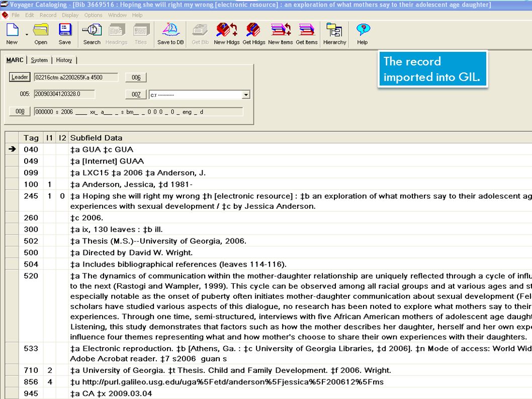This screenshot has width=532, height=399.
Task: Open the Edit menu
Action: 30,15
